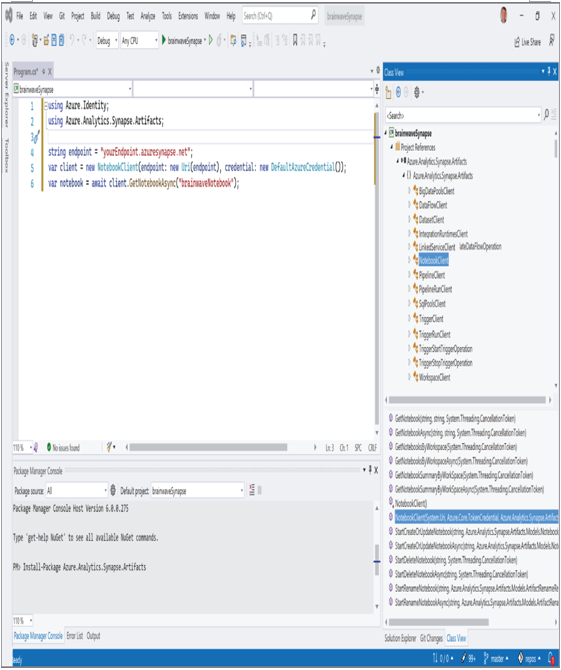The height and width of the screenshot is (670, 561).
Task: Click Class View Back navigation icon
Action: point(398,92)
